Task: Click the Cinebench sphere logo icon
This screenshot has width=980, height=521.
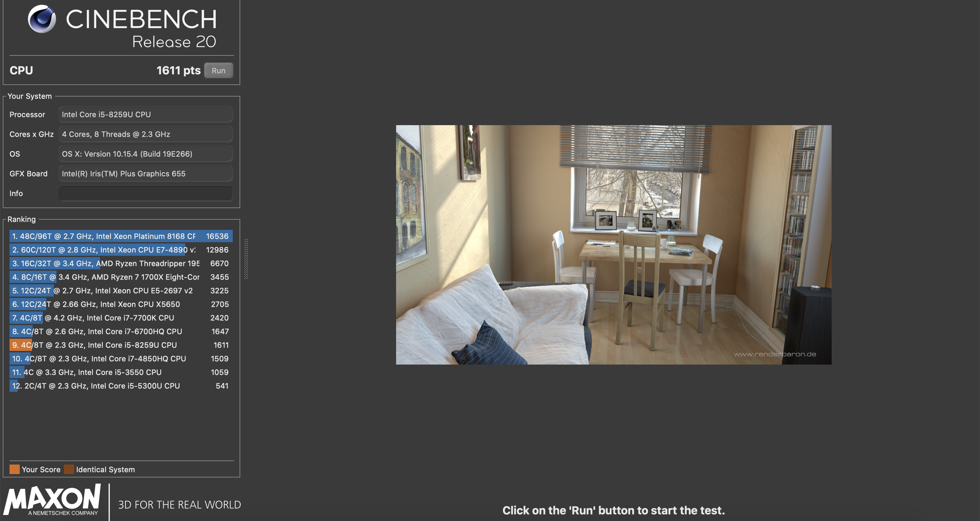Action: click(42, 19)
